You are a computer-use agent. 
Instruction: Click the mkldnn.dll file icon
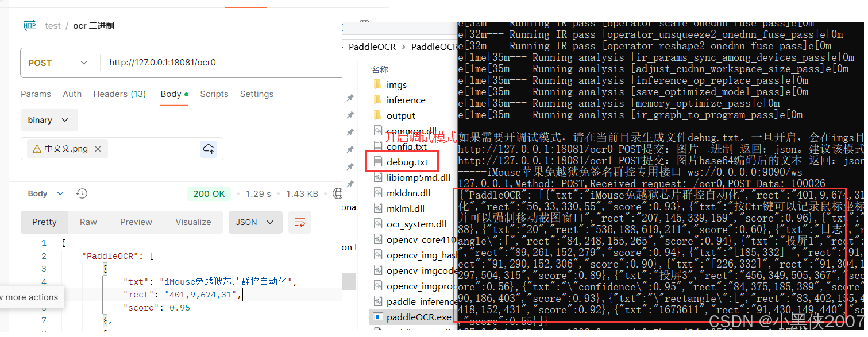pyautogui.click(x=377, y=193)
